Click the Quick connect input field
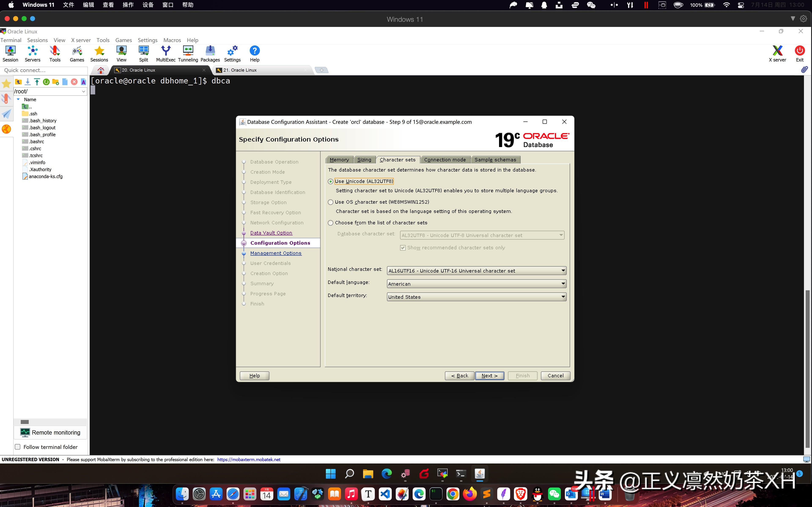This screenshot has height=507, width=812. point(44,70)
